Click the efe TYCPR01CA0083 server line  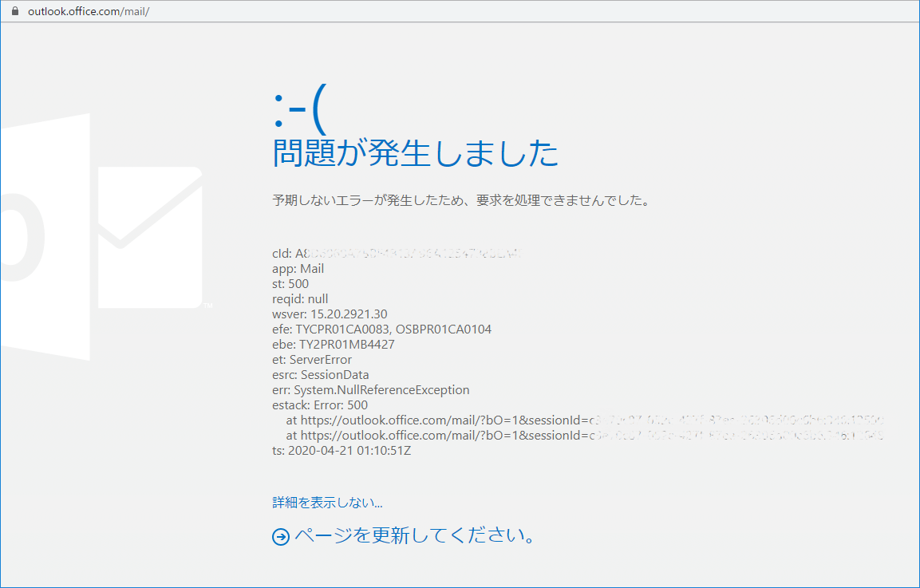tap(381, 330)
